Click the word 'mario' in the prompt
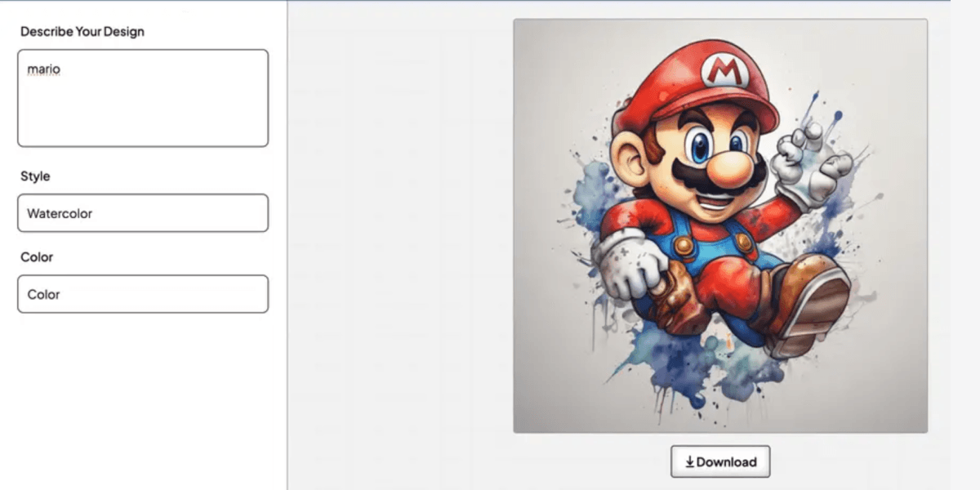The width and height of the screenshot is (980, 490). [44, 69]
